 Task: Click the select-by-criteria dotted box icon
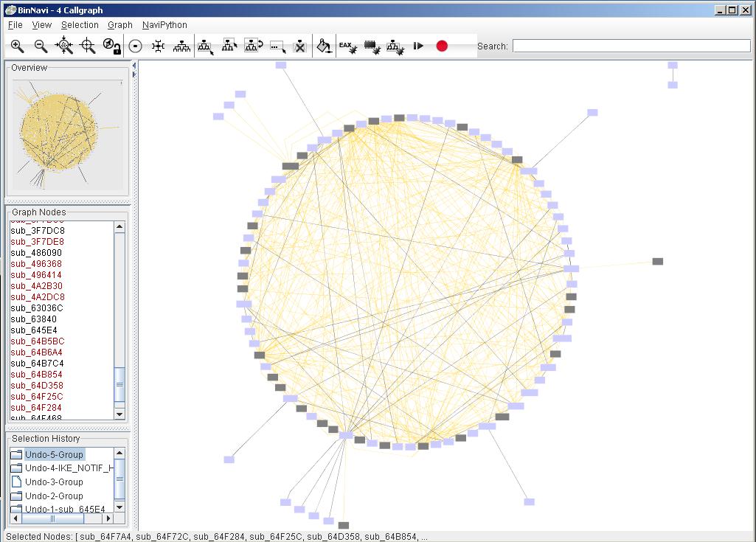pyautogui.click(x=277, y=46)
